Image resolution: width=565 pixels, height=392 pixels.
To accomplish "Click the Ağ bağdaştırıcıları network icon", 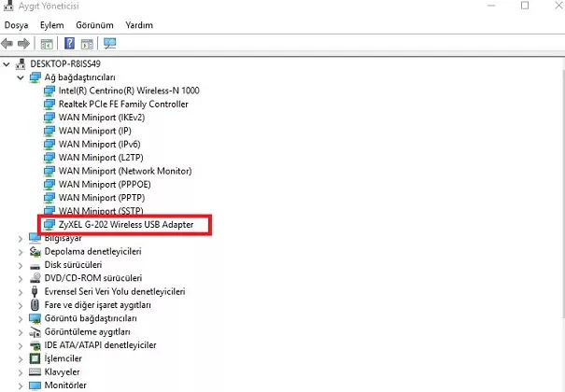I will click(35, 77).
